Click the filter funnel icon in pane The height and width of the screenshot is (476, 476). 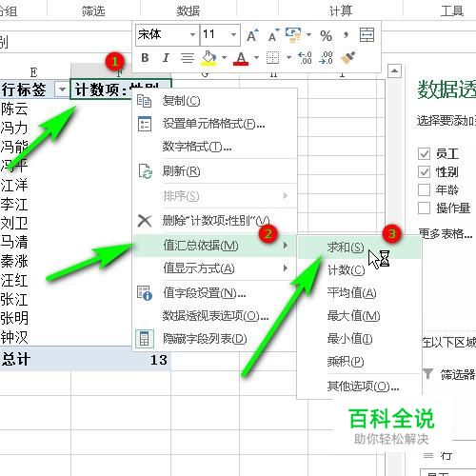[427, 373]
